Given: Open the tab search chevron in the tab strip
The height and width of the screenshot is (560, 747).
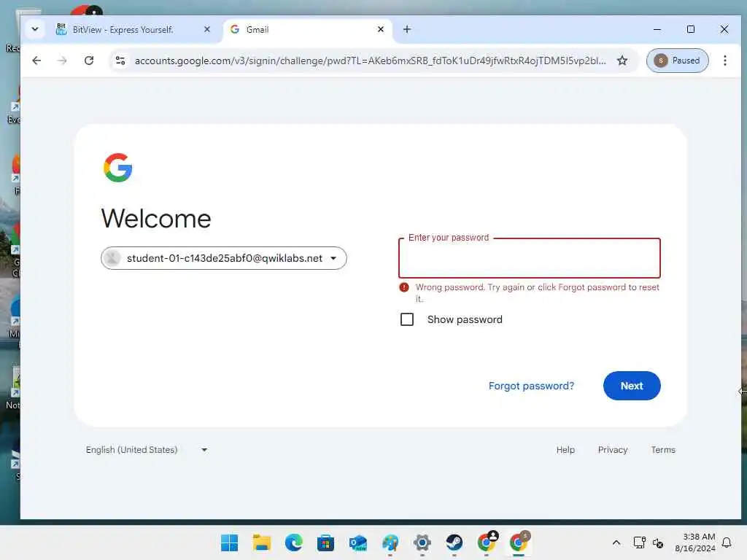Looking at the screenshot, I should tap(35, 29).
